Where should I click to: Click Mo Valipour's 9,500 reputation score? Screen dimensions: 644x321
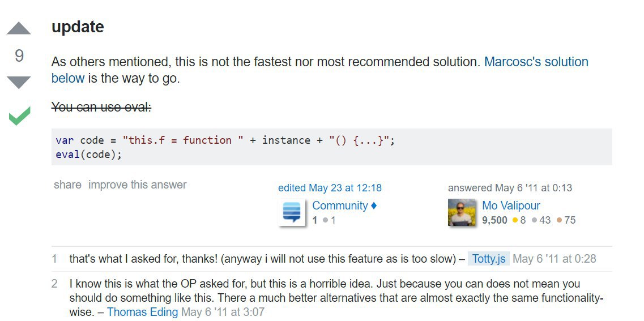point(494,220)
